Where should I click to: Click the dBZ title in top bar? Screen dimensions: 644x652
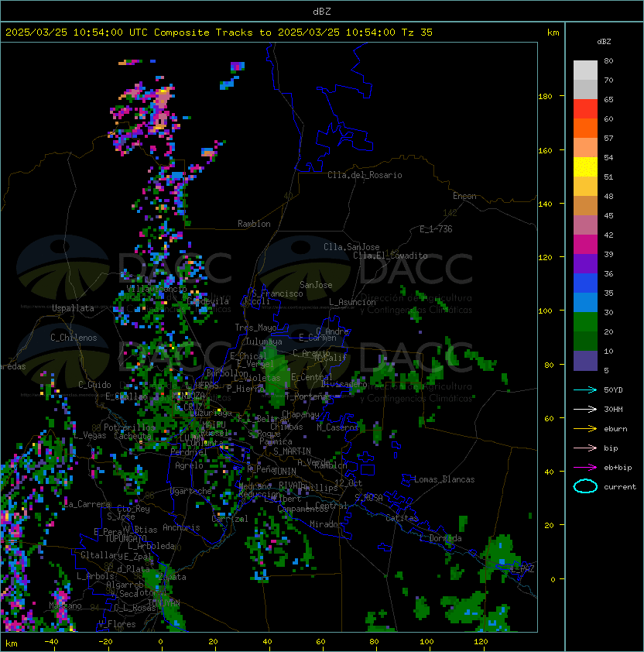pos(322,11)
